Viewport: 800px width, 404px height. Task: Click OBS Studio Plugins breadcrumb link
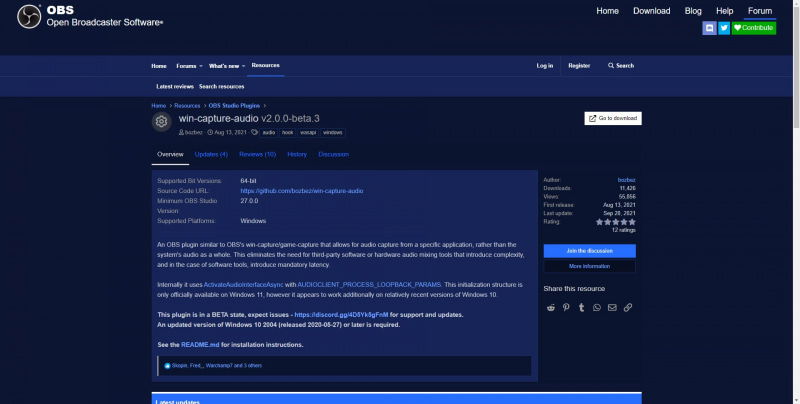(x=234, y=106)
